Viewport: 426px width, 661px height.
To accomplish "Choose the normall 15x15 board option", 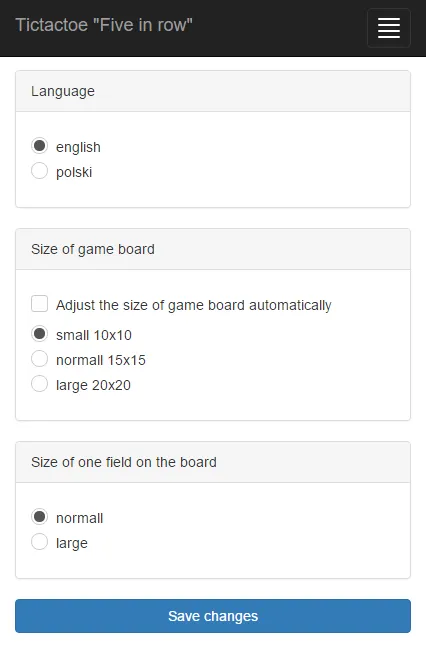I will tap(40, 359).
